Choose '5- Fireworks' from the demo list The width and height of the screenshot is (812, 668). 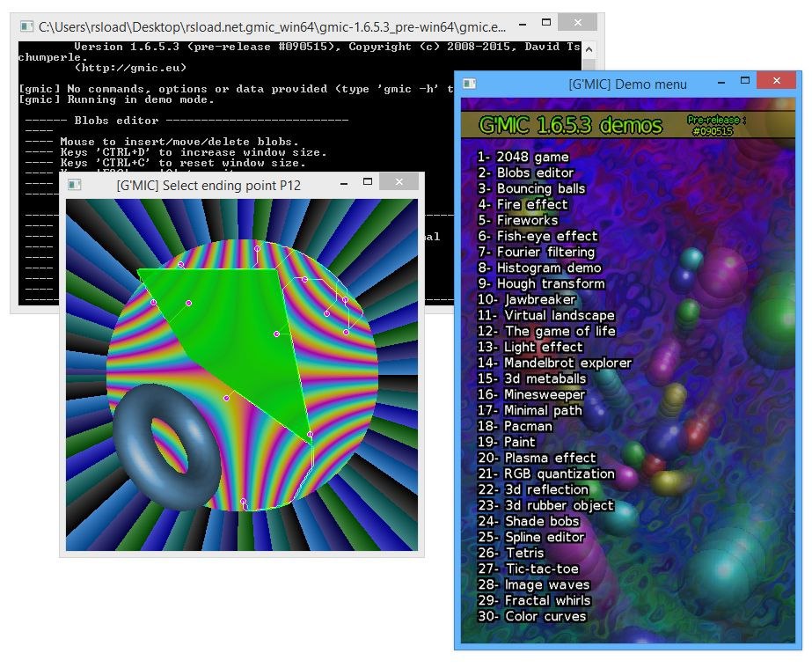coord(518,220)
